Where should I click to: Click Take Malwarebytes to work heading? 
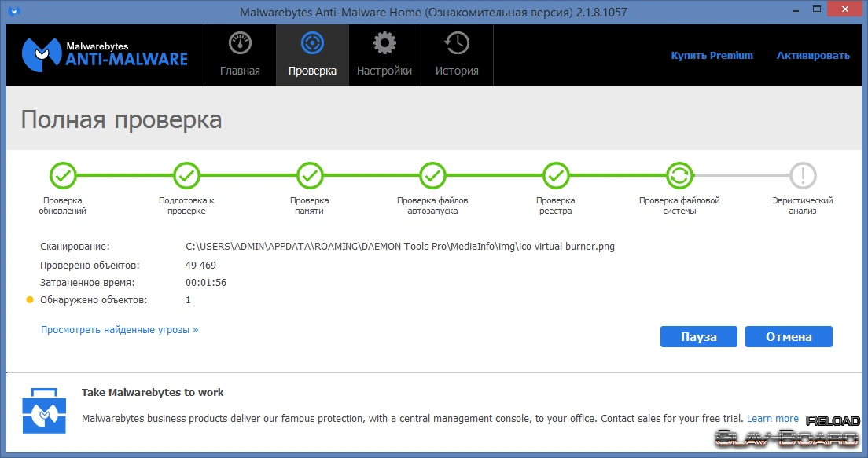pos(153,392)
